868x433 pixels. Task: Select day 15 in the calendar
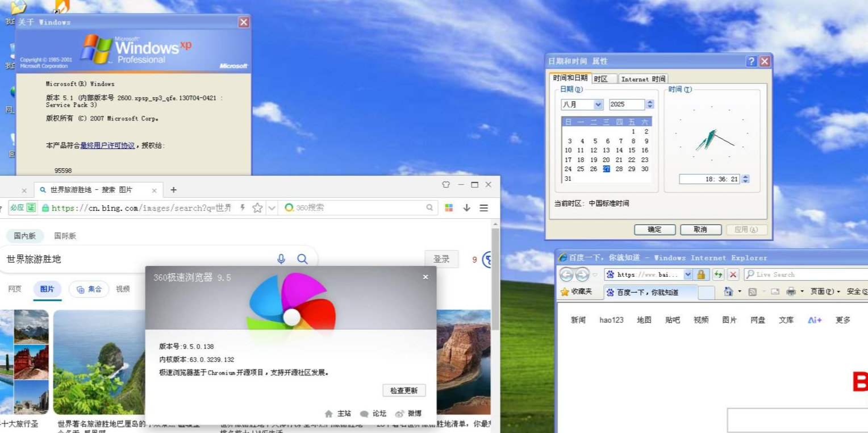[x=632, y=151]
